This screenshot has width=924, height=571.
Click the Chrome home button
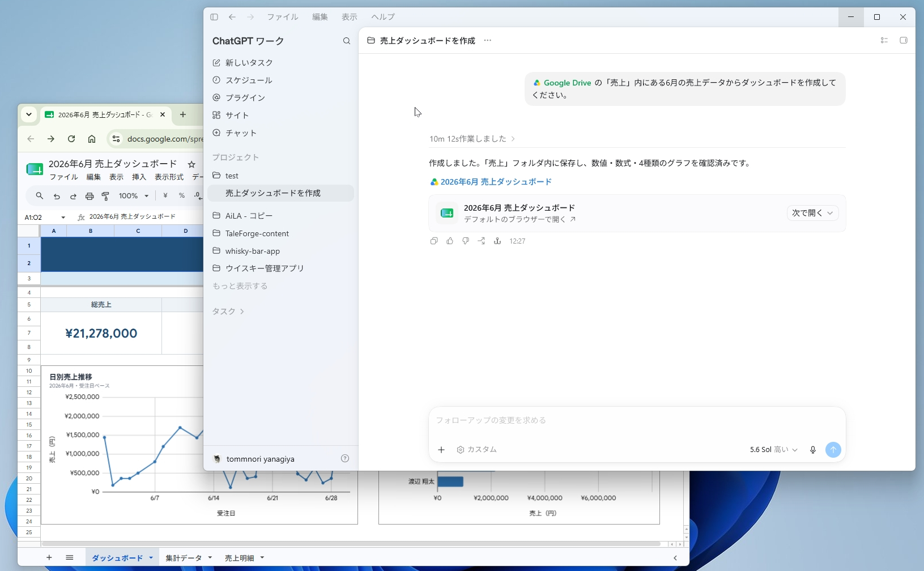(92, 139)
